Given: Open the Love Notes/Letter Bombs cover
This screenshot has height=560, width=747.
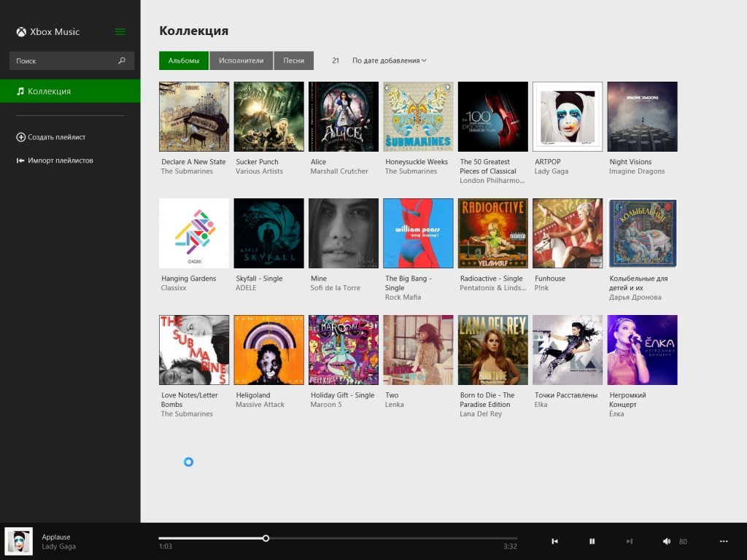Looking at the screenshot, I should (x=194, y=350).
